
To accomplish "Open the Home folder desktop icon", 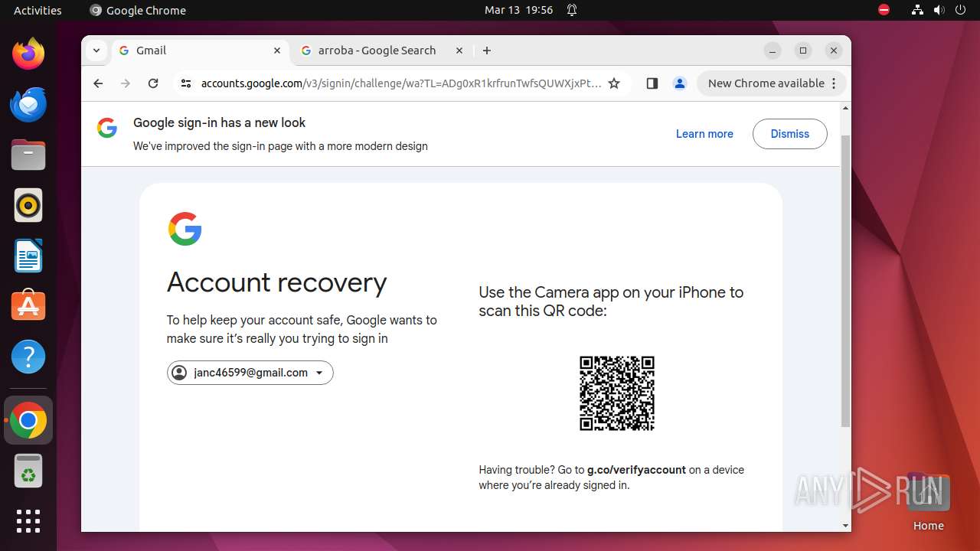I will pyautogui.click(x=928, y=502).
